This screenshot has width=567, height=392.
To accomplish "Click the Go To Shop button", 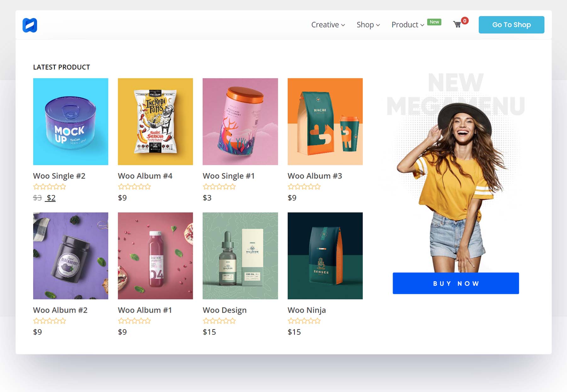I will pyautogui.click(x=511, y=25).
